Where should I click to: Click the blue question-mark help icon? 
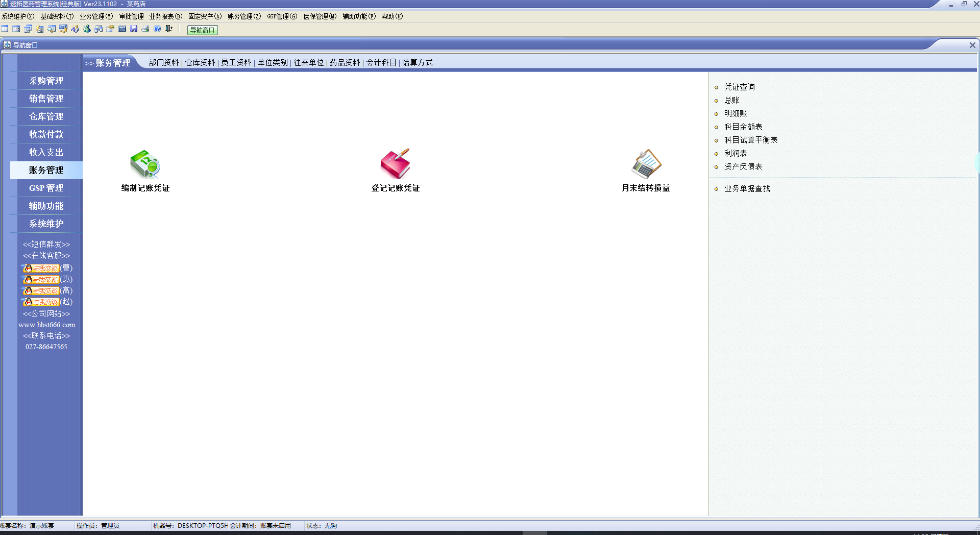click(x=157, y=29)
